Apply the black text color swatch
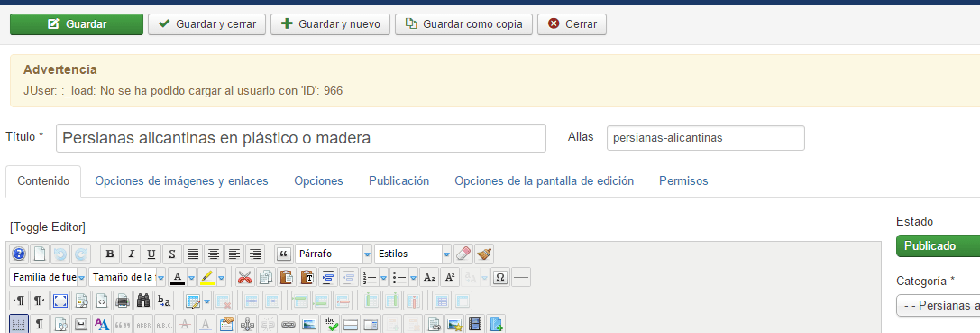This screenshot has height=333, width=980. (x=179, y=277)
